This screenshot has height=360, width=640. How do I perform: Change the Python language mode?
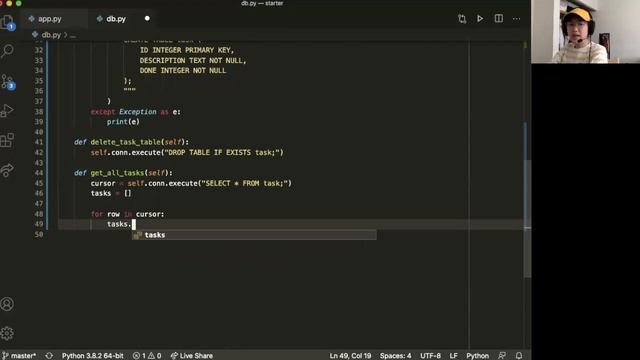pos(478,356)
